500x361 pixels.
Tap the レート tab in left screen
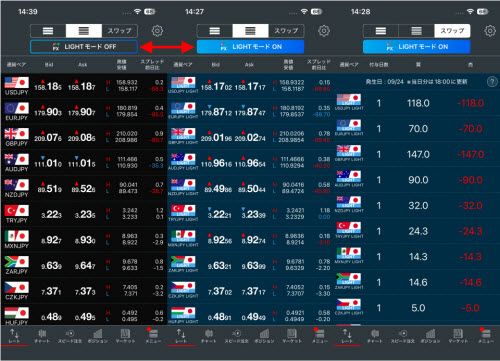pos(14,336)
